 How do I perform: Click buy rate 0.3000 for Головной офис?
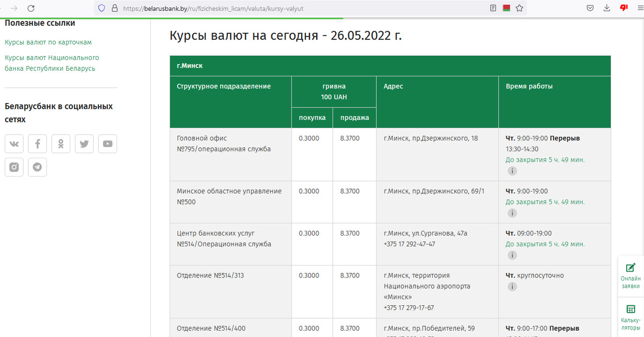coord(309,138)
